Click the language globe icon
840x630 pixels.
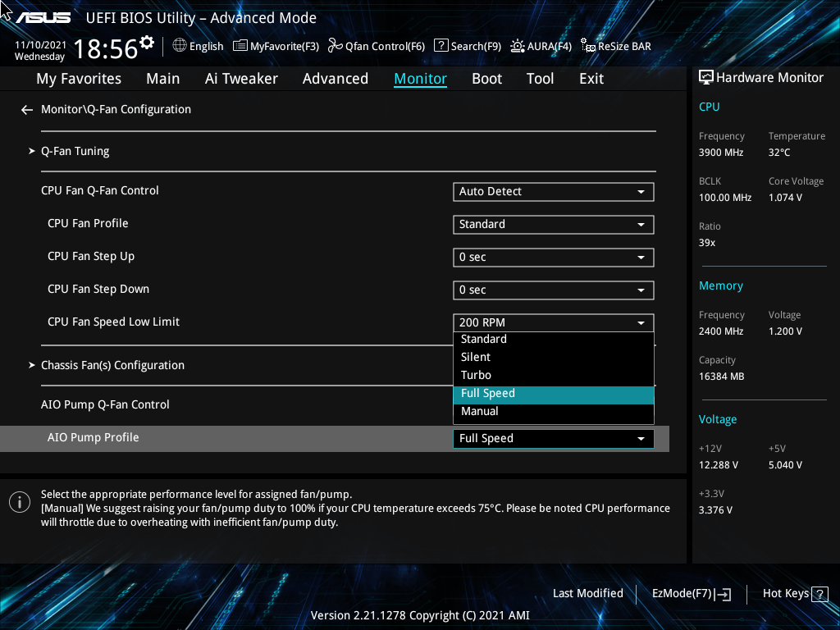[x=180, y=46]
